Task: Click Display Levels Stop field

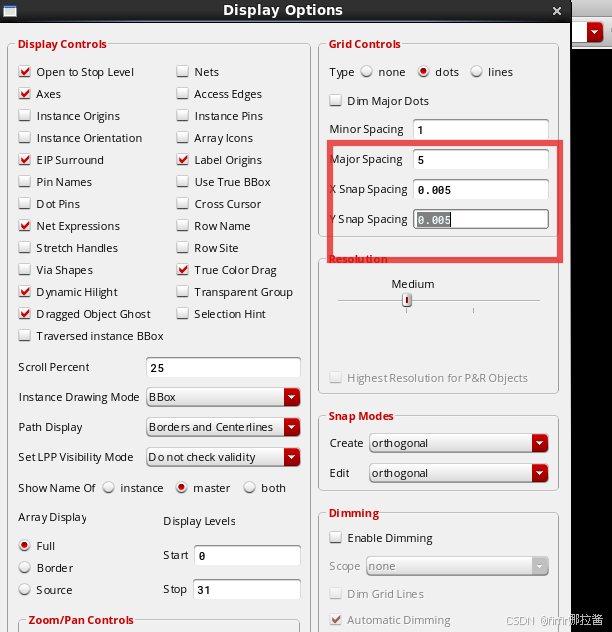Action: (x=248, y=590)
